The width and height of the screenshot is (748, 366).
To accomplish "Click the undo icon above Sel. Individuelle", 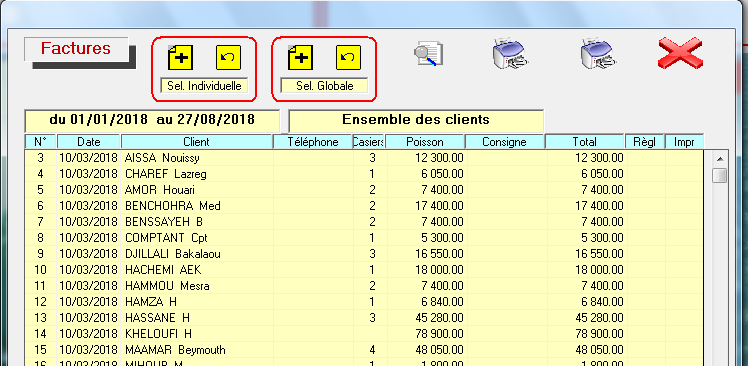I will coord(229,57).
